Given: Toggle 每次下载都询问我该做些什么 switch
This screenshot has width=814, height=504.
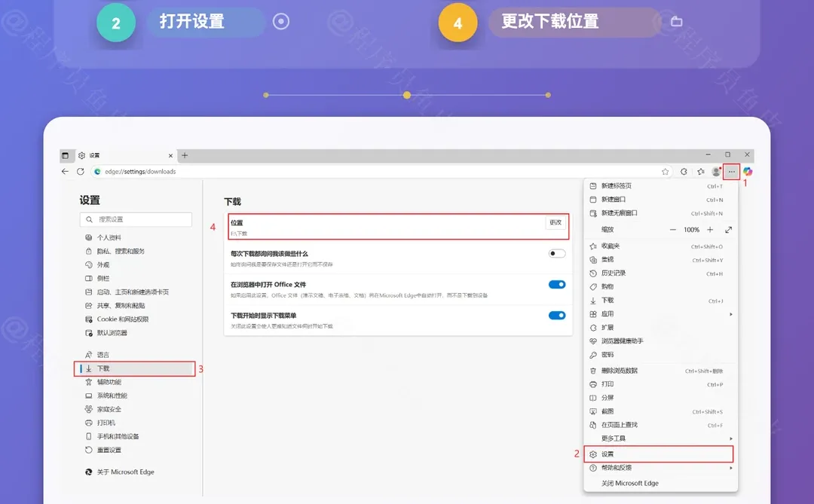Looking at the screenshot, I should [x=557, y=253].
